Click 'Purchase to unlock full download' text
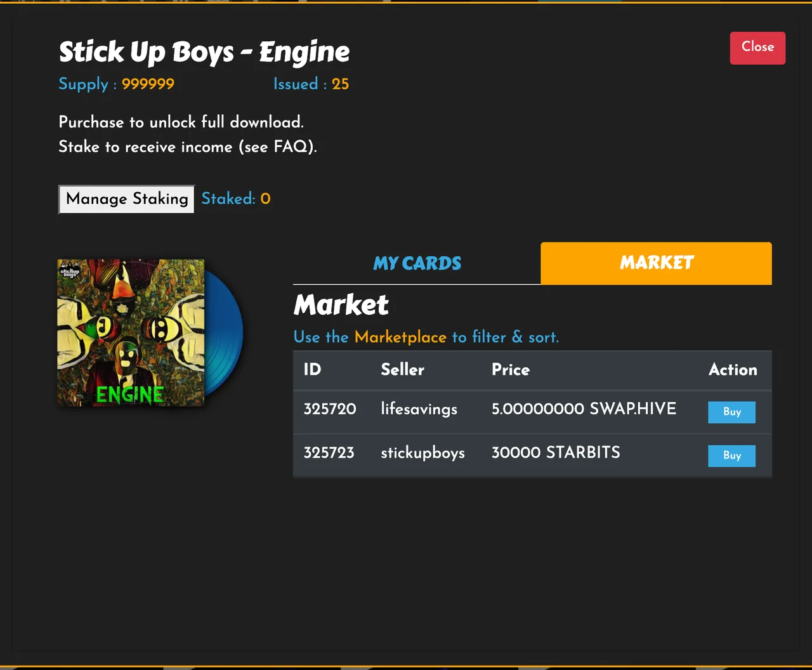This screenshot has width=812, height=670. pyautogui.click(x=181, y=122)
